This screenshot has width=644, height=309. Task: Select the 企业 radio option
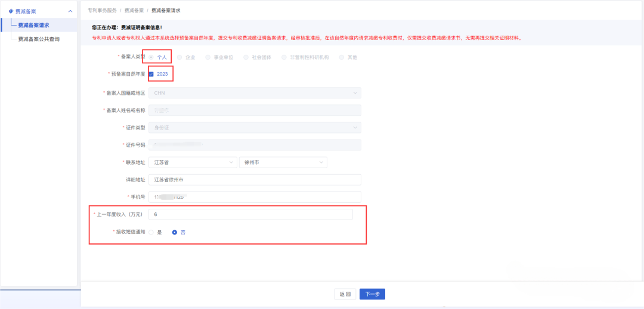[179, 57]
